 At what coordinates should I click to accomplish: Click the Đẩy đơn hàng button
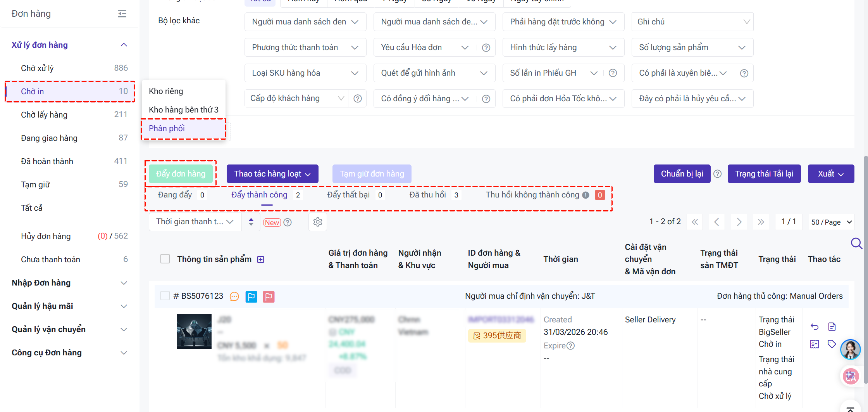[x=181, y=174]
